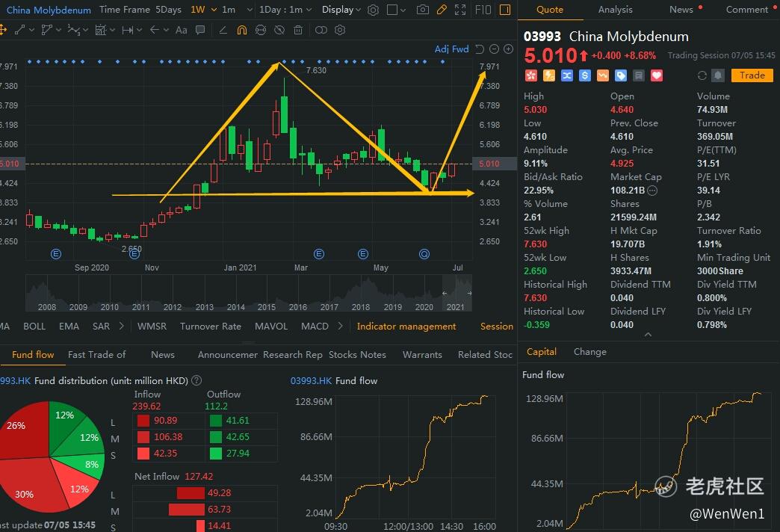Screen dimensions: 780x532
Task: Click the refresh quote icon
Action: [702, 75]
